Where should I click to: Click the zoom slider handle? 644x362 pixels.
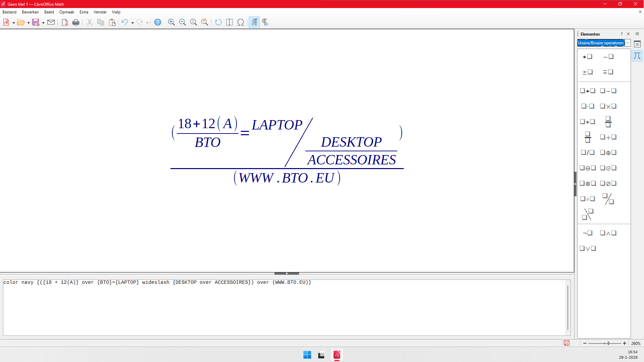point(608,343)
